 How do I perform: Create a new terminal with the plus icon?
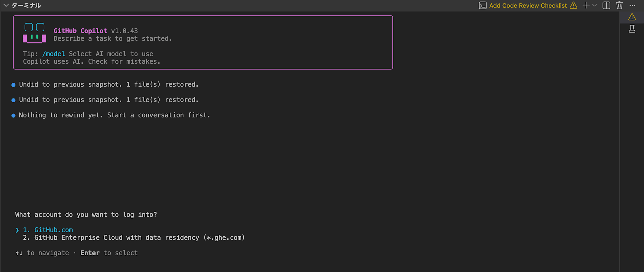click(x=586, y=5)
